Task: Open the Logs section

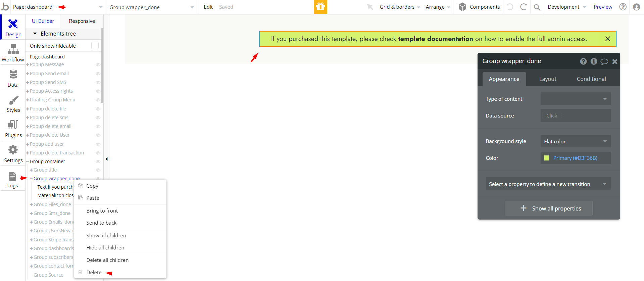Action: (13, 179)
